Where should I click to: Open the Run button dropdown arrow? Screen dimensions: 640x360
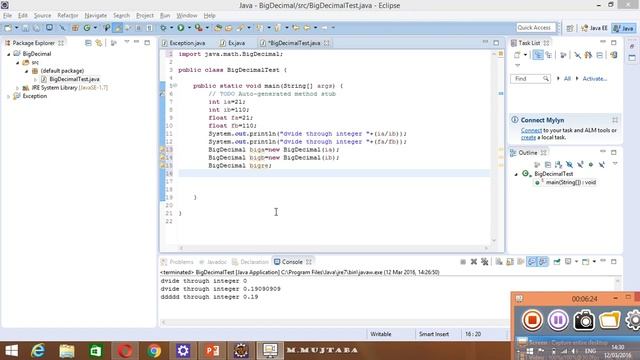tap(189, 28)
